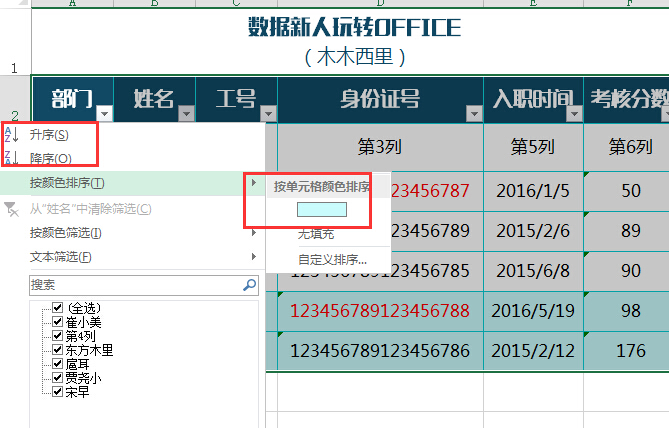Uncheck the 扈耳 checkbox
The width and height of the screenshot is (669, 428).
pos(58,364)
